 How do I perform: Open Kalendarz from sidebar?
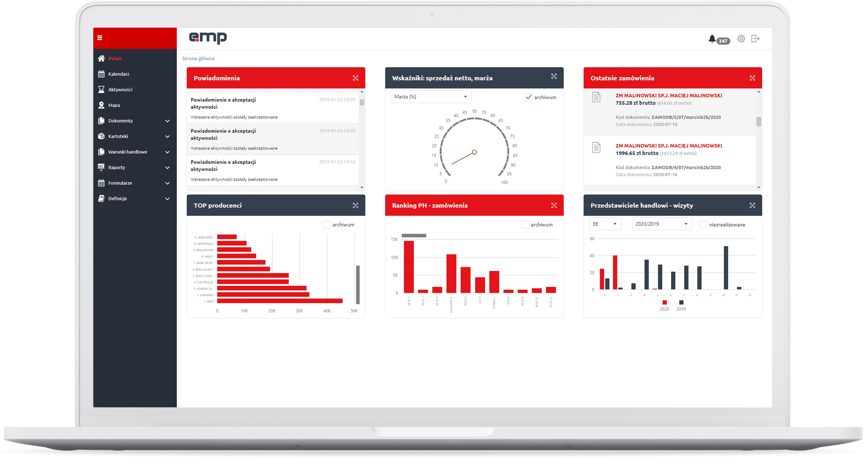tap(119, 74)
